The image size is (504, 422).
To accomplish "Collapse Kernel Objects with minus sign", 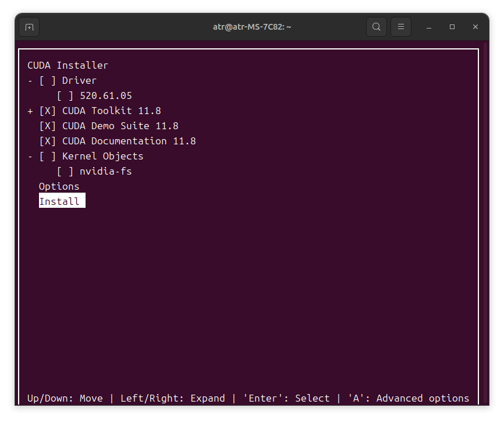I will point(30,156).
